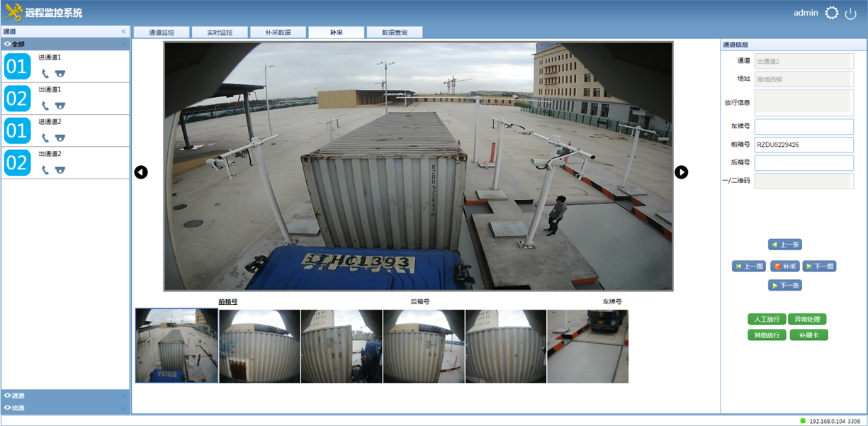Open the settings gear icon beside admin
868x426 pixels.
click(x=831, y=13)
